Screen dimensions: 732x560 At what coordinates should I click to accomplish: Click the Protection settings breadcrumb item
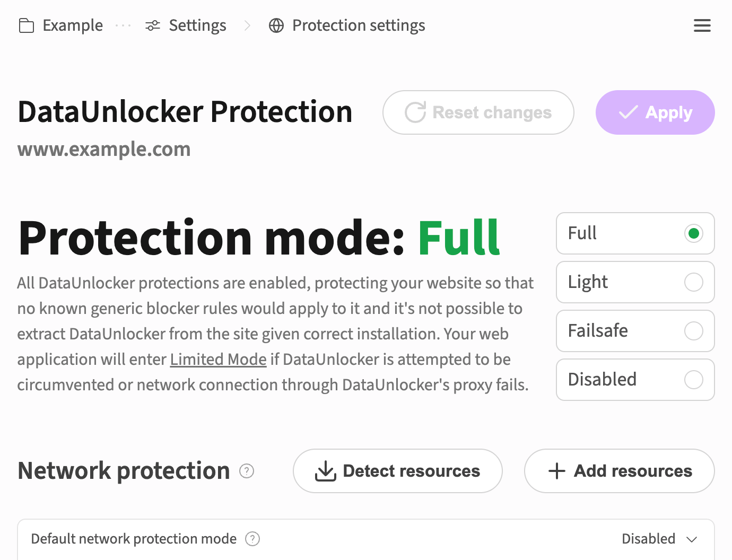(359, 25)
